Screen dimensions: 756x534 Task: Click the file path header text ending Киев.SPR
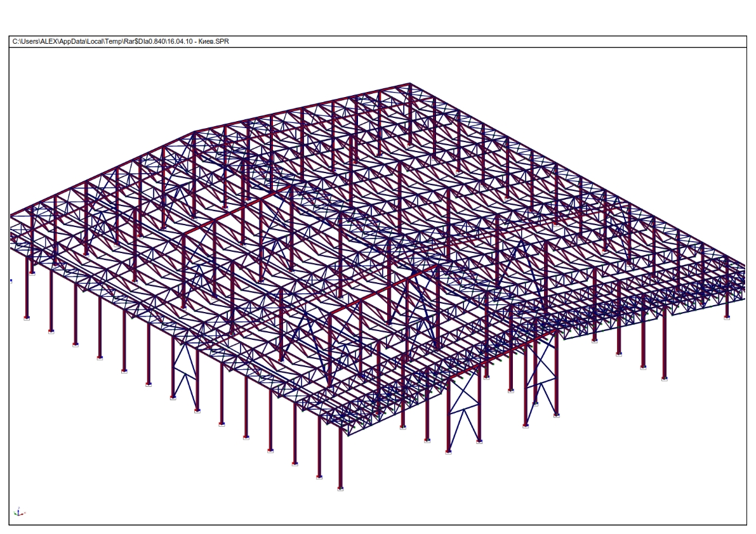121,41
